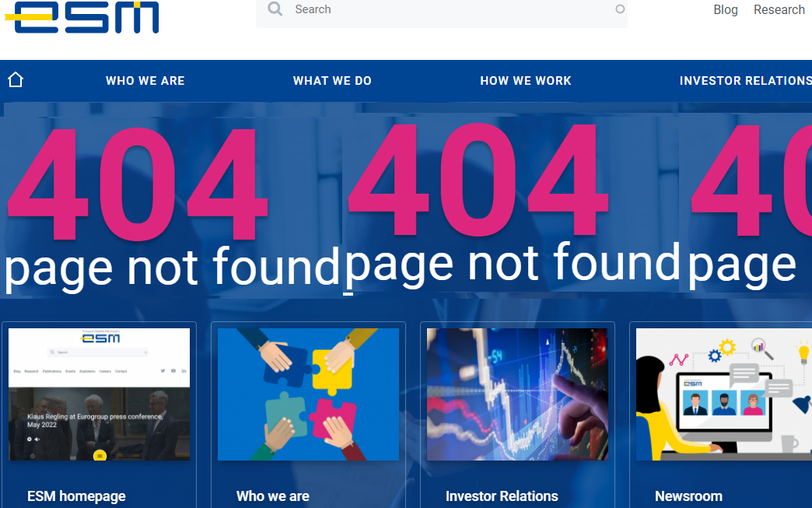Screen dimensions: 812x508
Task: Click the puzzle pieces thumbnail image
Action: click(x=309, y=394)
